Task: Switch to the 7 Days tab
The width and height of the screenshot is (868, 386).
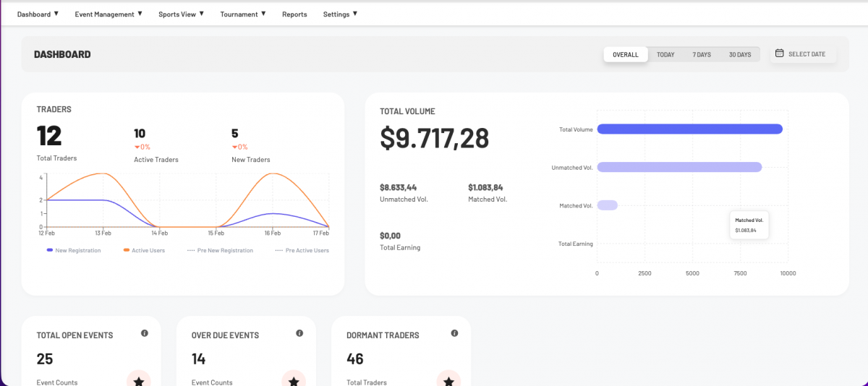Action: point(701,55)
